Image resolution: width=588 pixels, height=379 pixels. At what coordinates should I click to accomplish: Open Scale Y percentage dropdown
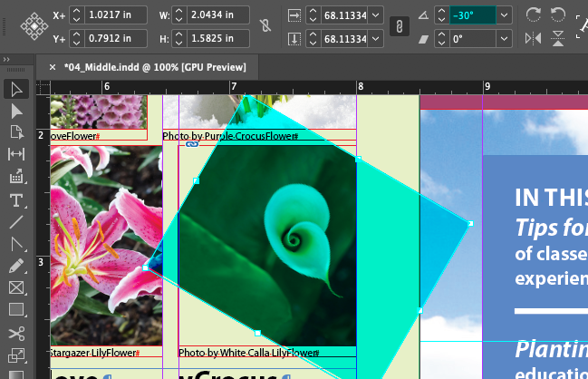375,39
